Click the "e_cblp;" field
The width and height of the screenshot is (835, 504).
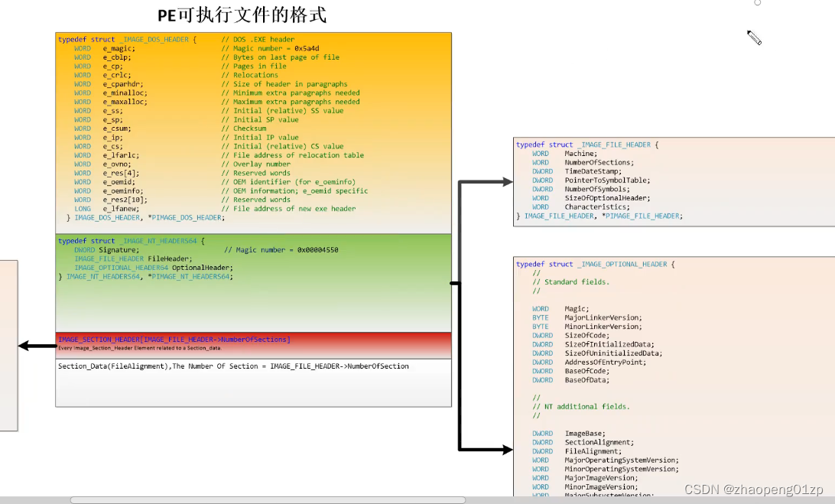click(117, 57)
